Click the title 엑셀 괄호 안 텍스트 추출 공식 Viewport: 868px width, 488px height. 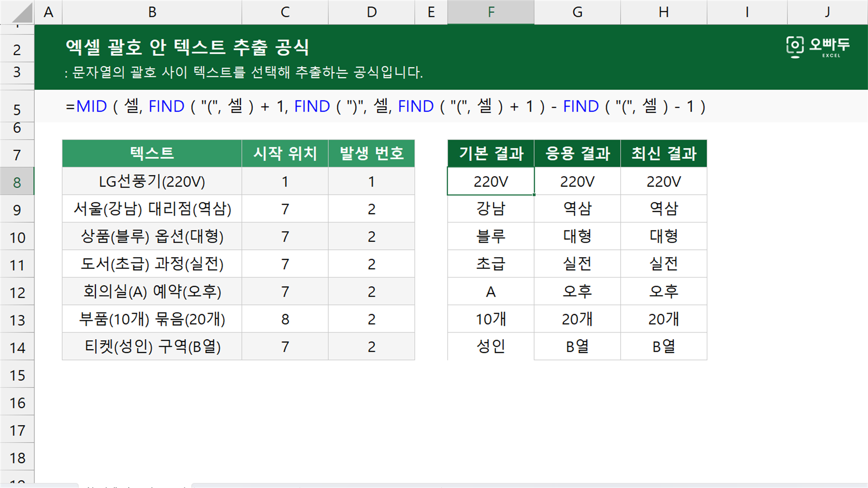click(x=187, y=47)
